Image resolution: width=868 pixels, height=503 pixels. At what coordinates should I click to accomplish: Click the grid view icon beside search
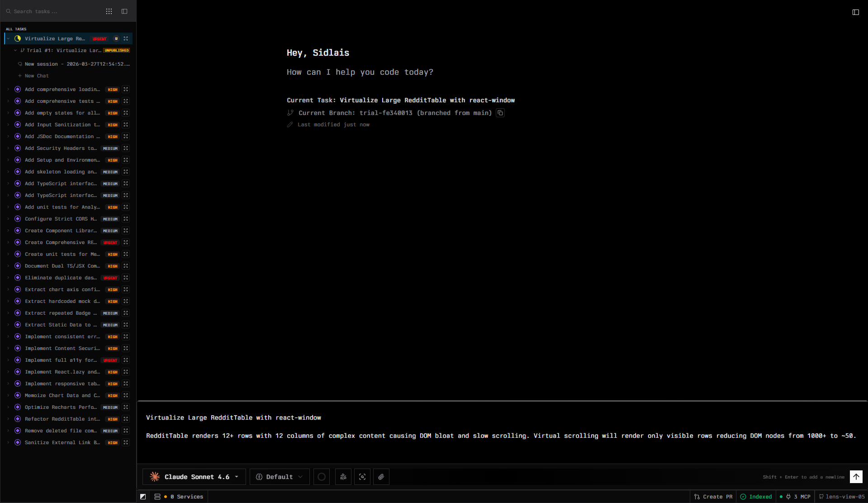[x=109, y=11]
